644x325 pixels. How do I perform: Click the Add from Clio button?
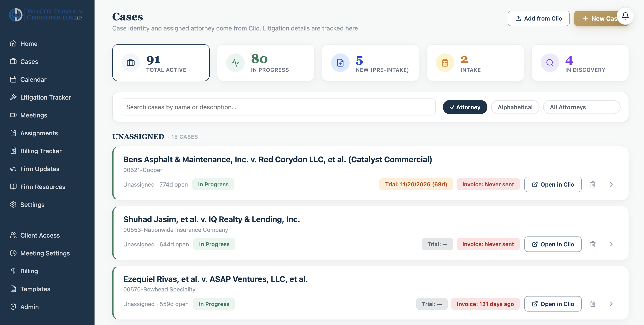538,18
